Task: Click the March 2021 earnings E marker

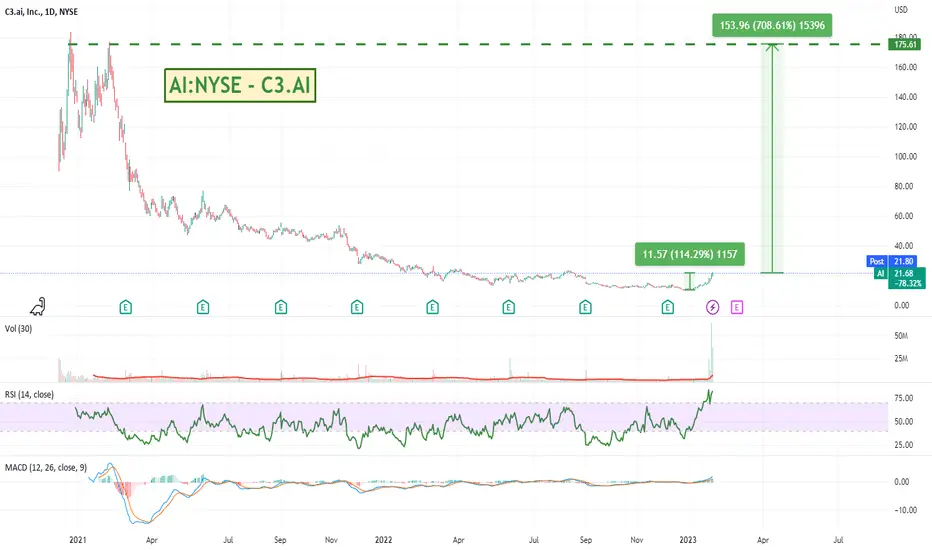Action: coord(125,307)
